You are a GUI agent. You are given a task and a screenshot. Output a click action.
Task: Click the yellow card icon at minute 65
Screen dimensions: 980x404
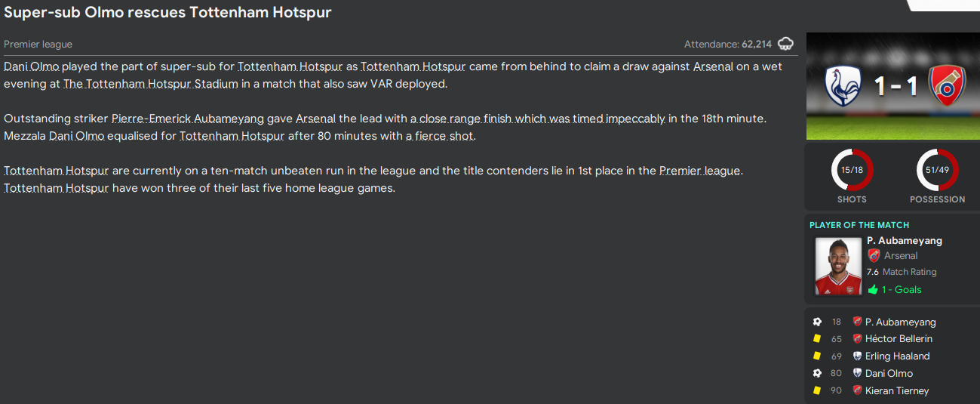[817, 339]
